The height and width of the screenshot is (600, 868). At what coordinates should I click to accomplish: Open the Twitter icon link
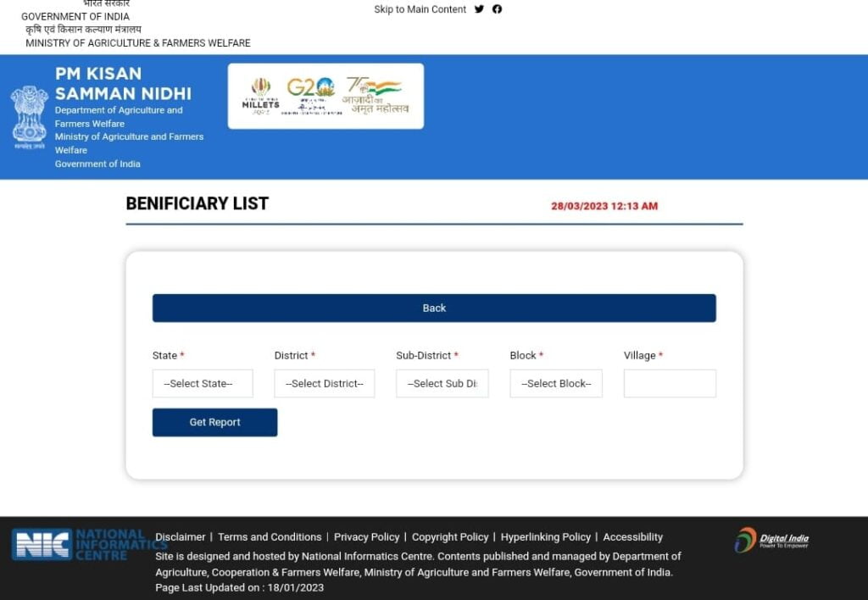[479, 8]
